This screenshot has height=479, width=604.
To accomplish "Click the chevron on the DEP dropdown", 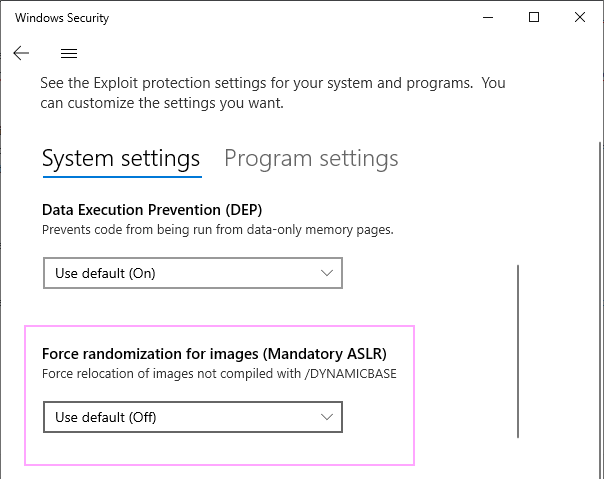I will (x=327, y=273).
